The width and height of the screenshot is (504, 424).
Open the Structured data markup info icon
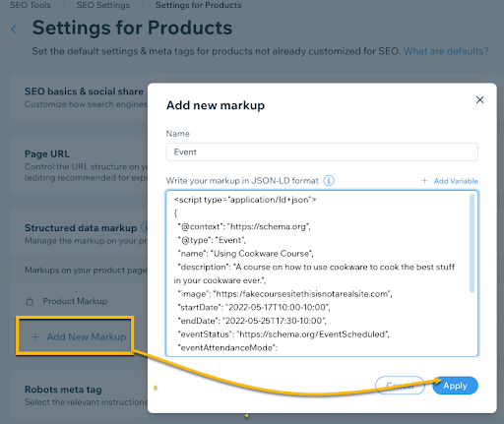pyautogui.click(x=145, y=227)
